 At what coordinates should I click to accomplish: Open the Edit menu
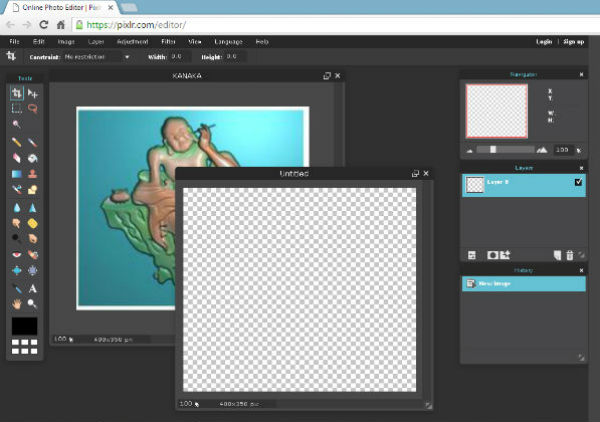pyautogui.click(x=39, y=42)
